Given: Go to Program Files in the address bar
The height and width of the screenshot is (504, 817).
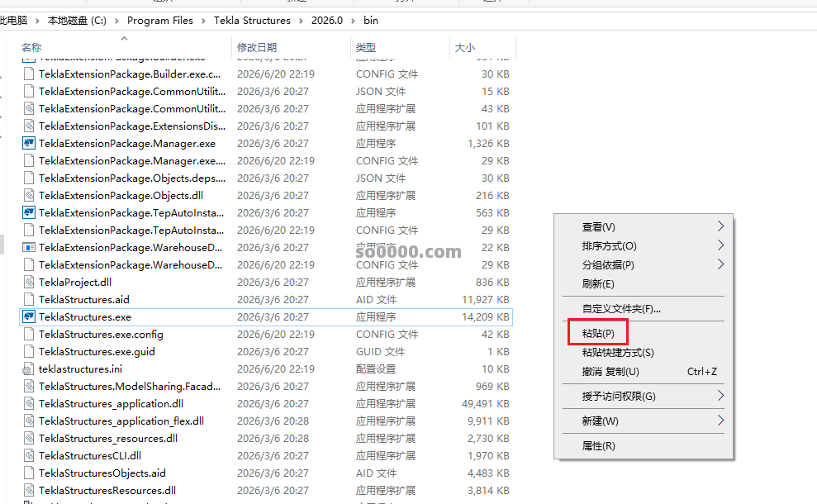Looking at the screenshot, I should point(160,21).
